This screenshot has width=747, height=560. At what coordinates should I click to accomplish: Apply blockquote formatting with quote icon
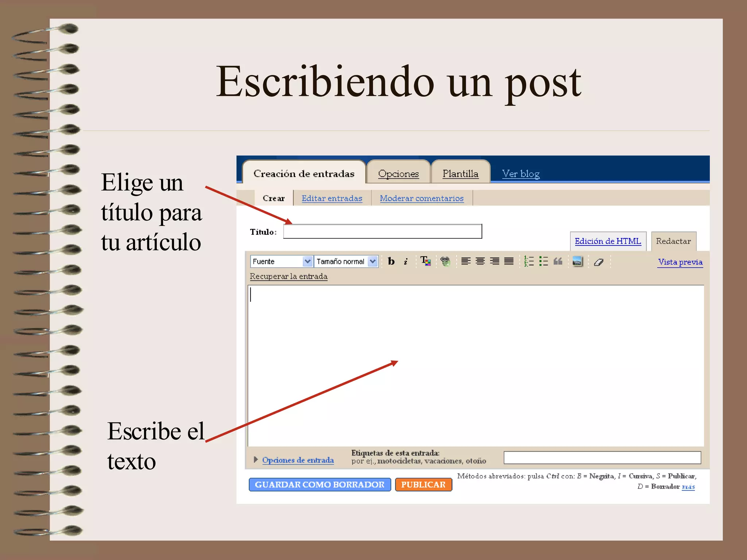click(x=558, y=261)
